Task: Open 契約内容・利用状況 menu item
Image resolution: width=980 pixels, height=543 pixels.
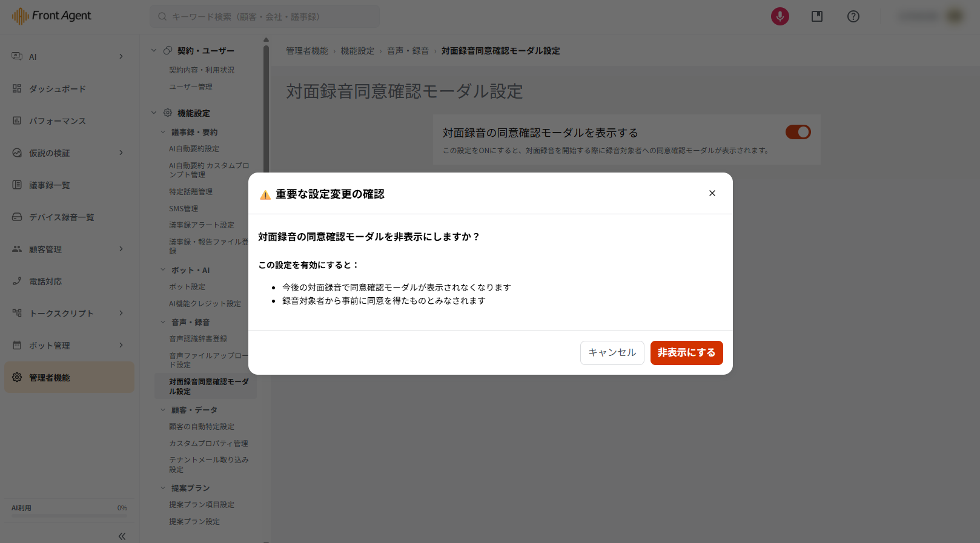Action: 202,70
